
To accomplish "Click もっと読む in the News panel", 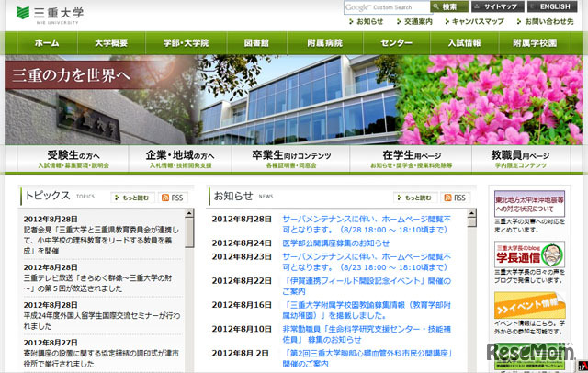I will point(415,198).
